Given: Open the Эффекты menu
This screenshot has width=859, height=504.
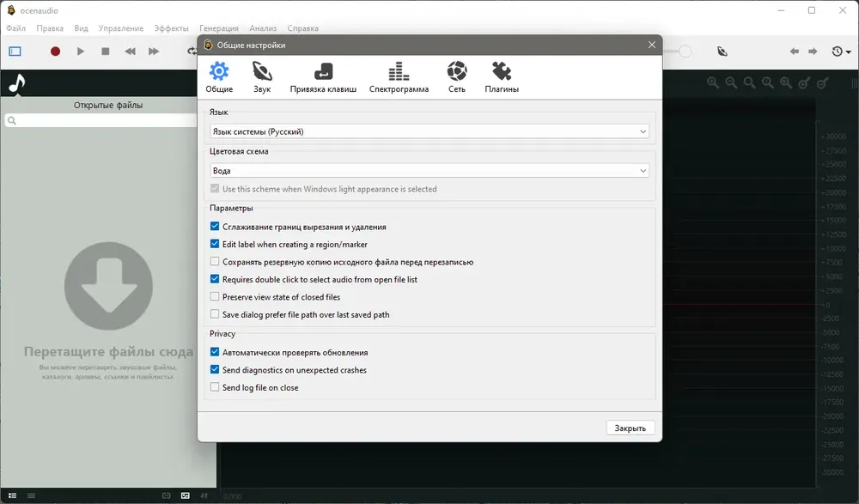Looking at the screenshot, I should click(171, 28).
